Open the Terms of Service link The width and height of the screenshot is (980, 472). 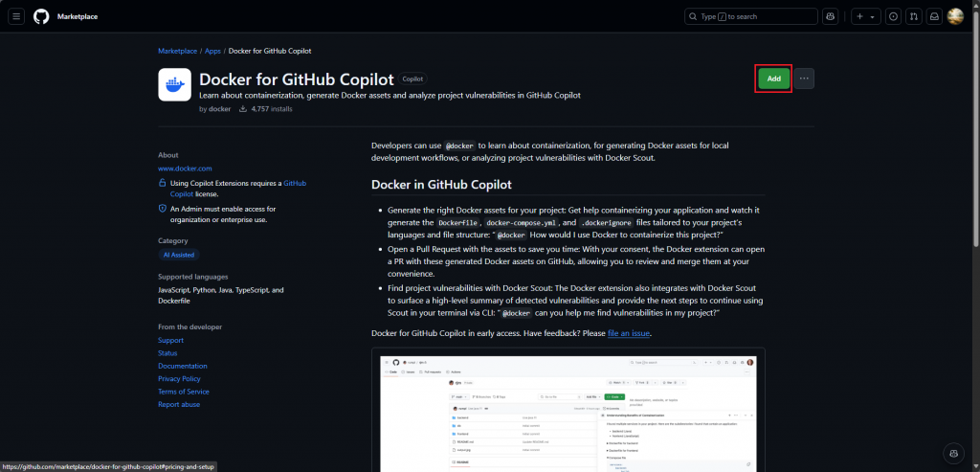[x=184, y=392]
